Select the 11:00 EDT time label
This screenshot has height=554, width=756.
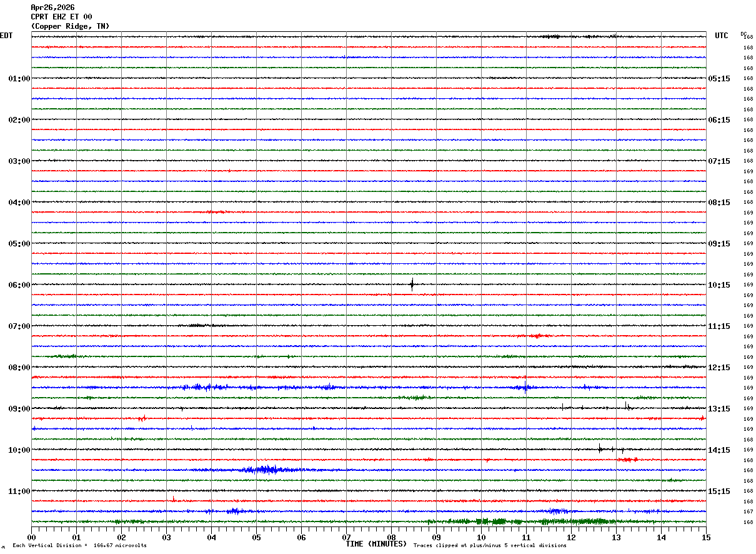19,491
